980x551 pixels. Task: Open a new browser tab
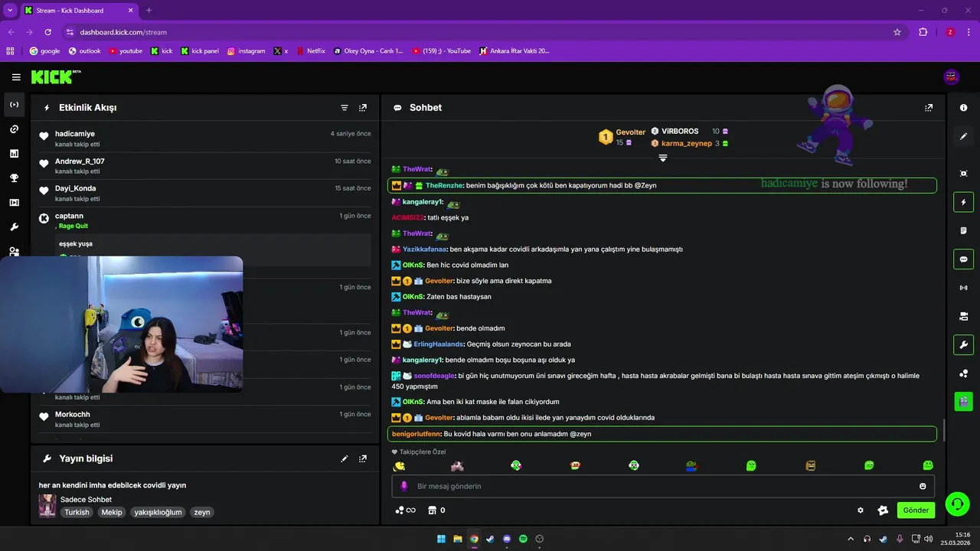[149, 11]
